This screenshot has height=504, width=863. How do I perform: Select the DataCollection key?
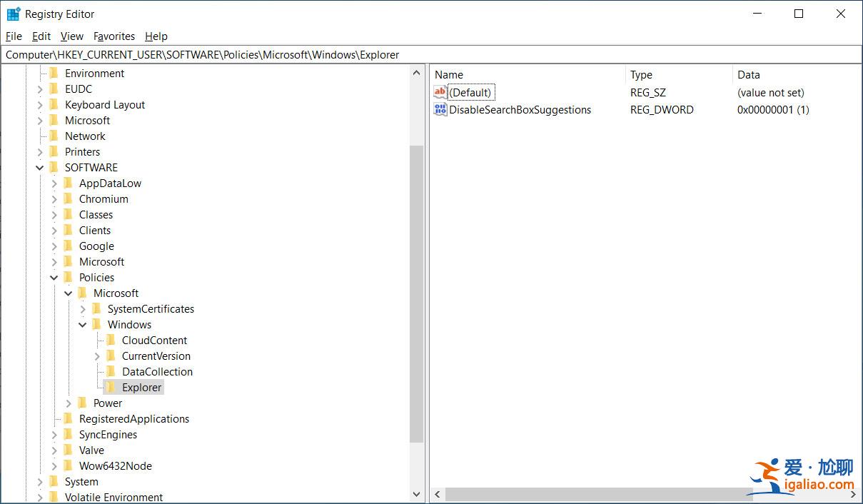pos(157,372)
